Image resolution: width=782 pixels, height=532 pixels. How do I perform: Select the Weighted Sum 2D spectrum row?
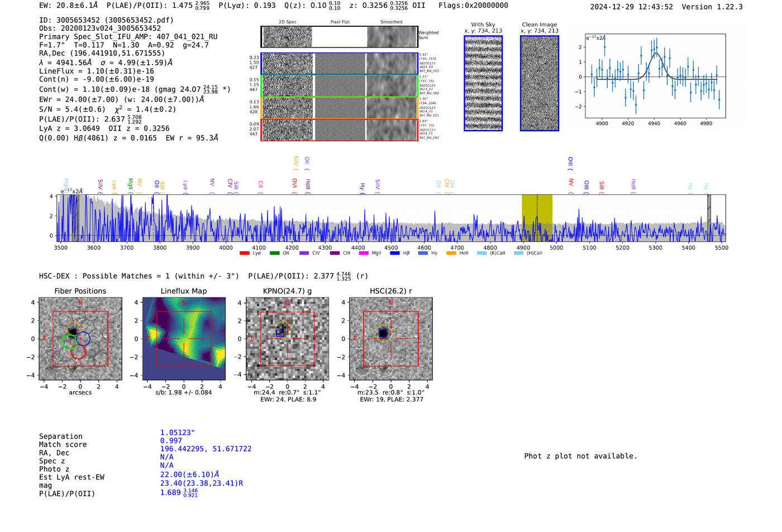(x=339, y=37)
